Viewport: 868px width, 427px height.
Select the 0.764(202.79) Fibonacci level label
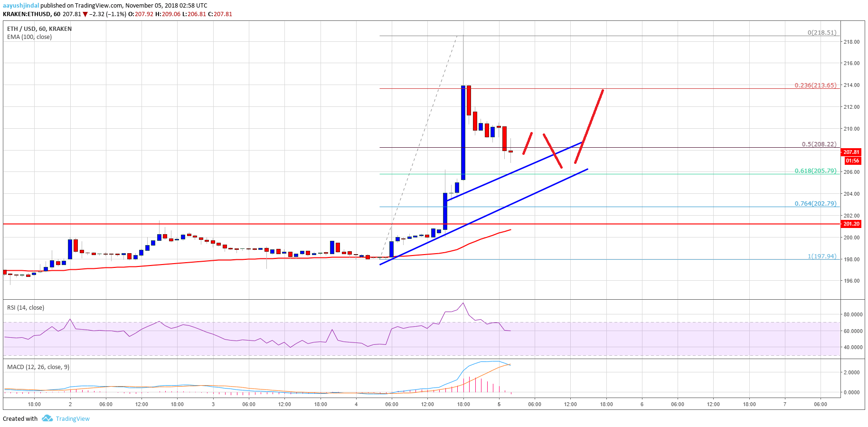coord(815,204)
